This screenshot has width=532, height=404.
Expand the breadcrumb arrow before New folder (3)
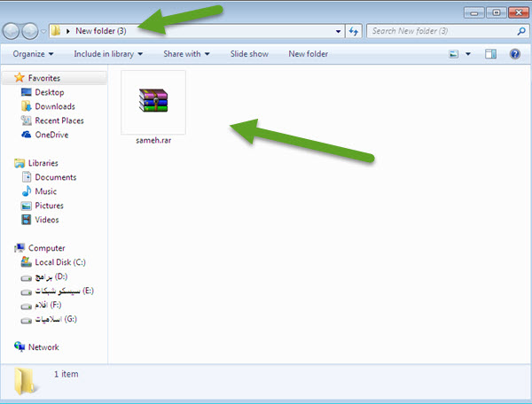(x=68, y=31)
